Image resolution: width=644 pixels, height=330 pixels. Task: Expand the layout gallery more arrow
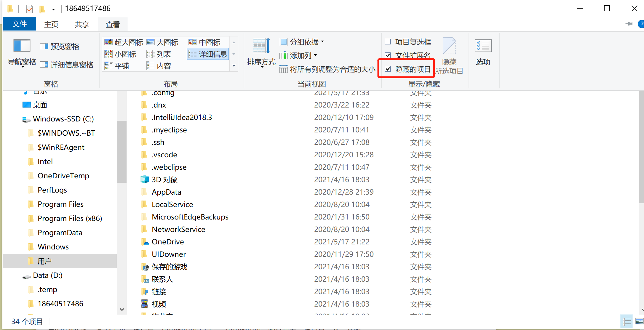(x=234, y=65)
